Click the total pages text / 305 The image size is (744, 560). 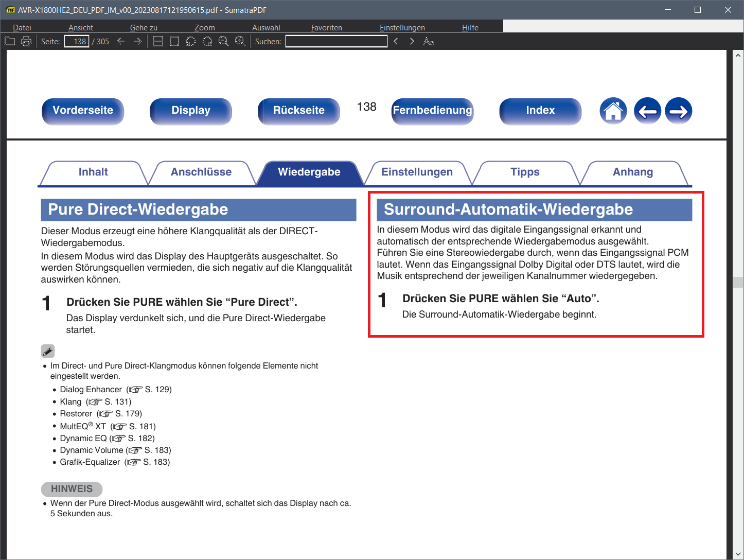[x=100, y=41]
